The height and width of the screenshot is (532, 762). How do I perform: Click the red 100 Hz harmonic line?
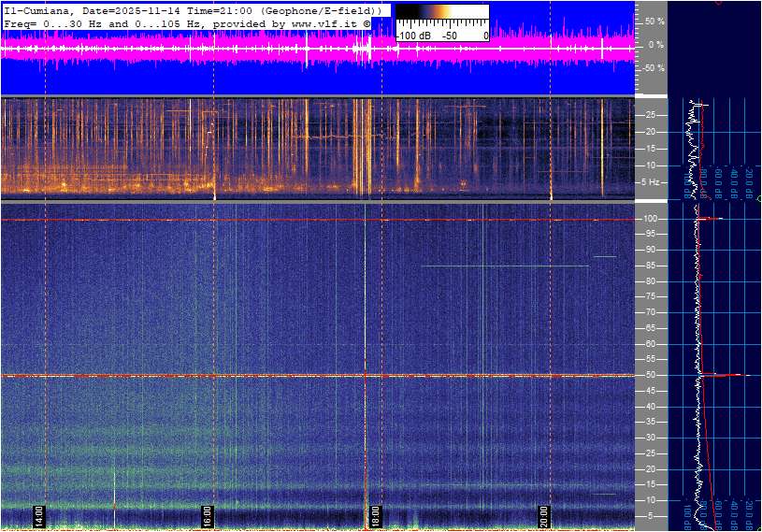click(280, 220)
